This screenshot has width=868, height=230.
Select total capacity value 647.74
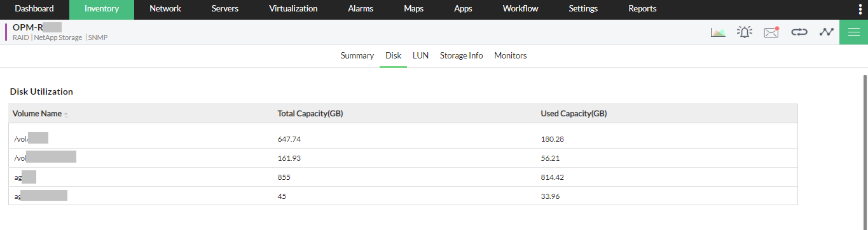click(289, 139)
